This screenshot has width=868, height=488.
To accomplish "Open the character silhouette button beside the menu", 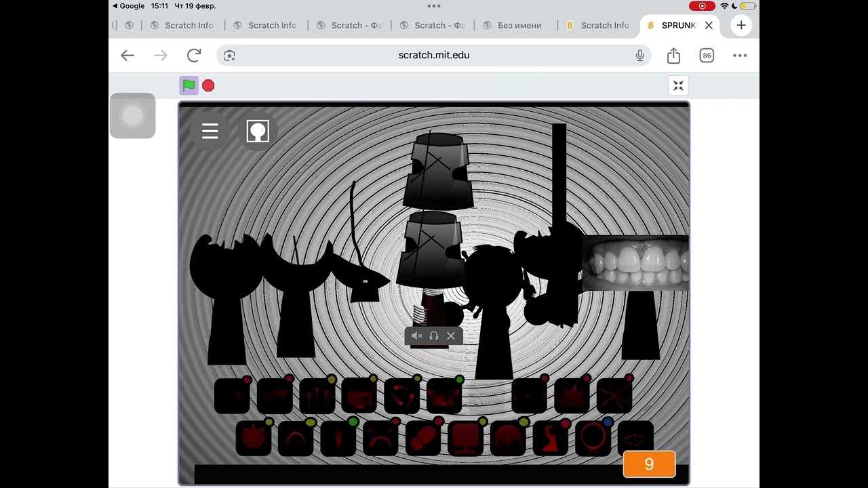I will [x=258, y=131].
